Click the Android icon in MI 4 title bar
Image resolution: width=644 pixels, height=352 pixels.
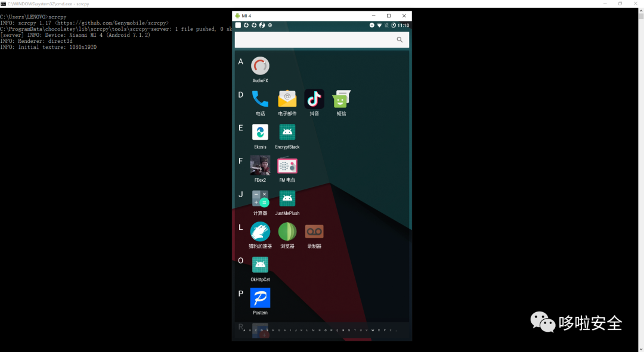point(237,15)
